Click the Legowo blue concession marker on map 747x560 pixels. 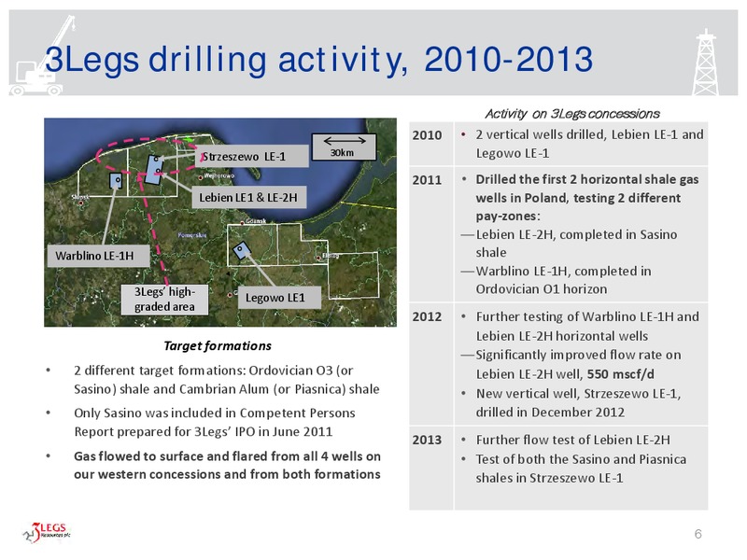[x=241, y=250]
